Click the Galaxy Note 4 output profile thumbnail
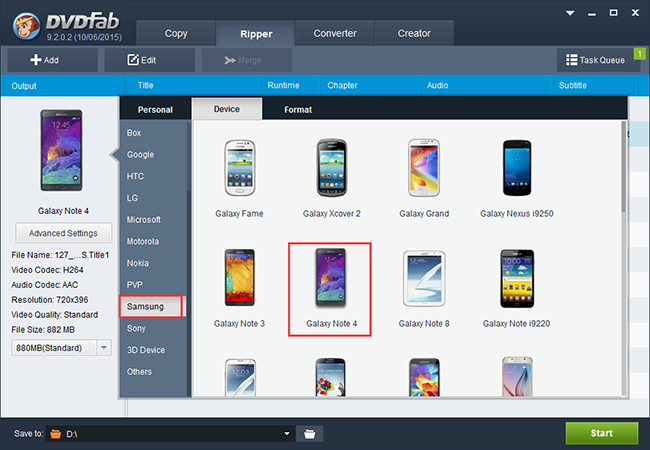The width and height of the screenshot is (650, 450). point(61,150)
